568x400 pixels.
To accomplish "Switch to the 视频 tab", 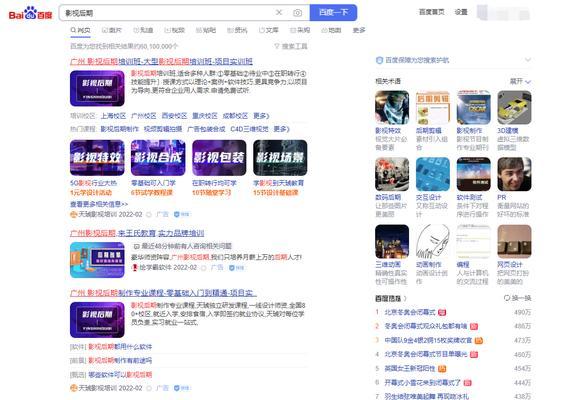I will tap(175, 30).
